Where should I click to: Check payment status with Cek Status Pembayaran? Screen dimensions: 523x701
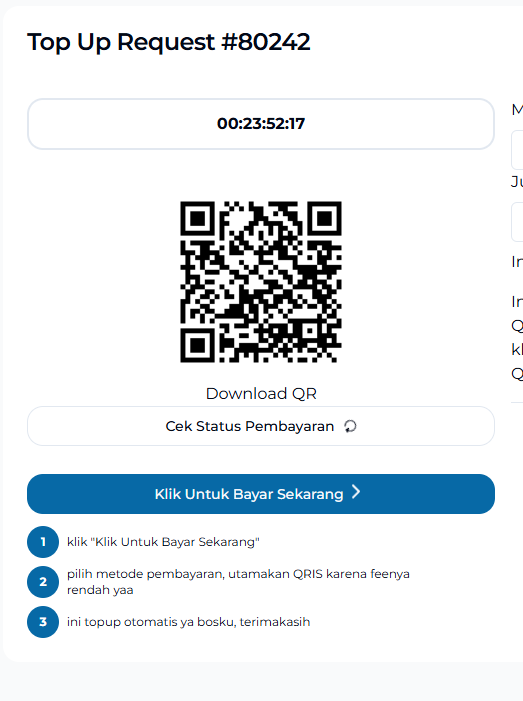point(261,426)
